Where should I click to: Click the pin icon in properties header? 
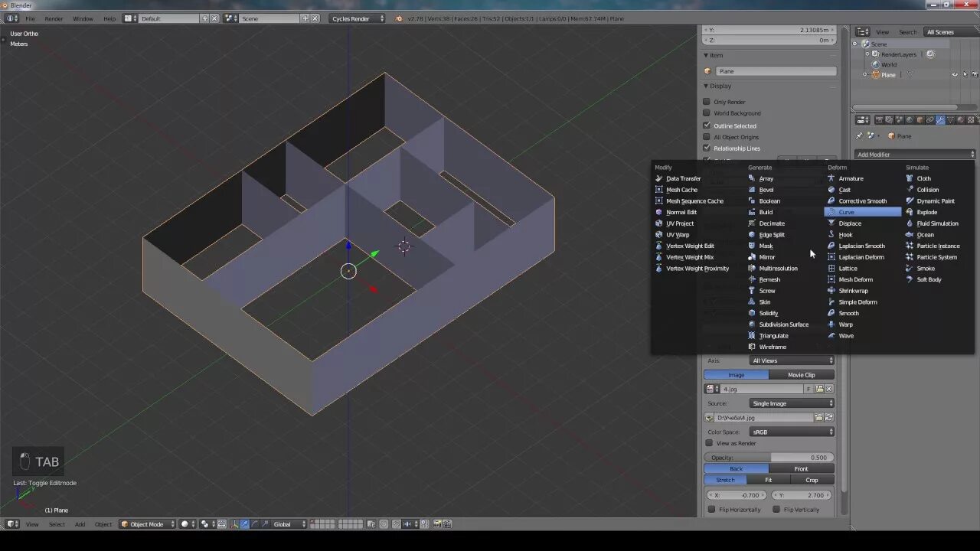[859, 136]
